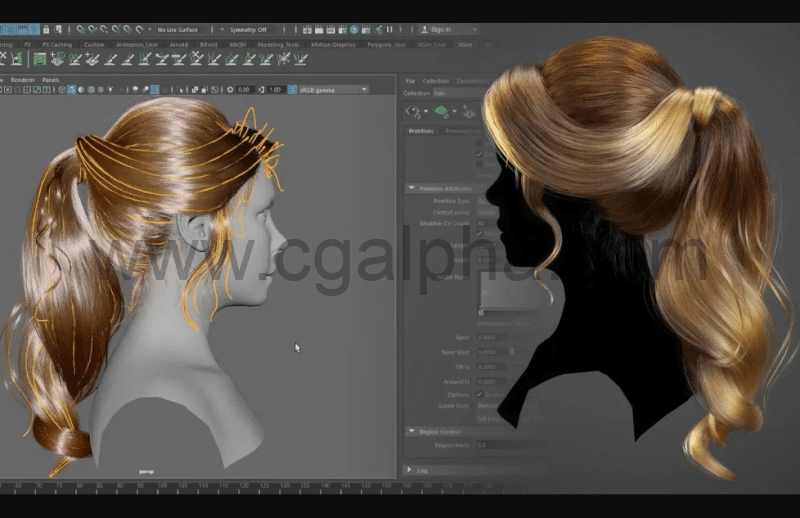The height and width of the screenshot is (518, 800).
Task: Open the Sign In dropdown
Action: pyautogui.click(x=449, y=30)
